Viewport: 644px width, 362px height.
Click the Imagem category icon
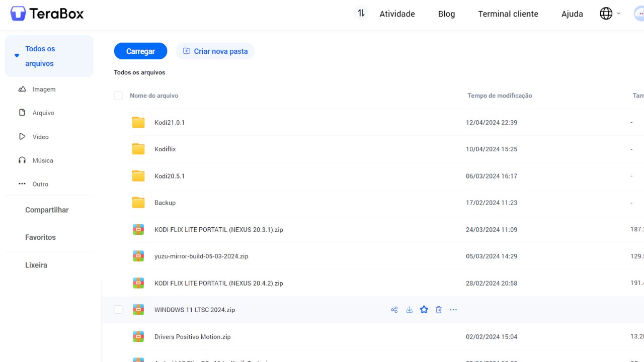[x=22, y=89]
